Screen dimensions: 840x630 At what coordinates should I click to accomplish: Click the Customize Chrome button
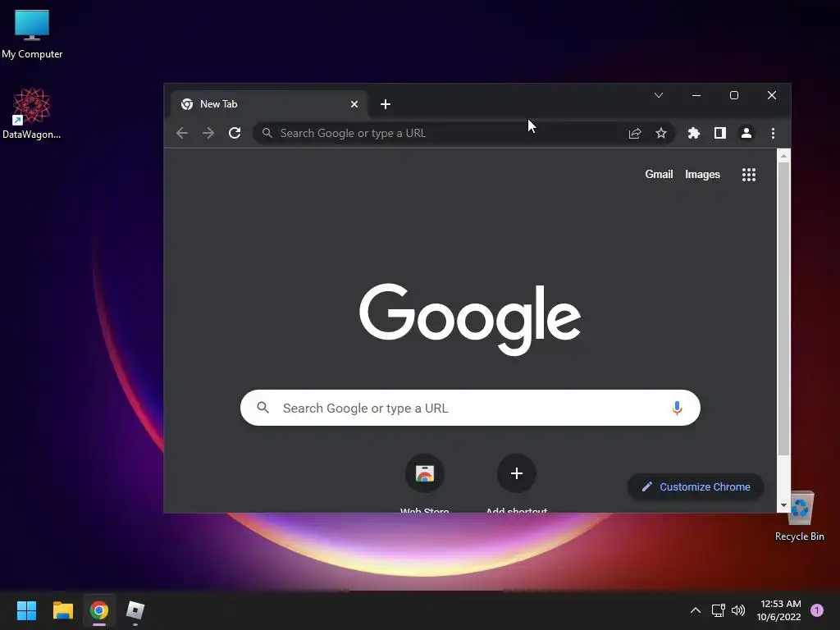pyautogui.click(x=696, y=486)
